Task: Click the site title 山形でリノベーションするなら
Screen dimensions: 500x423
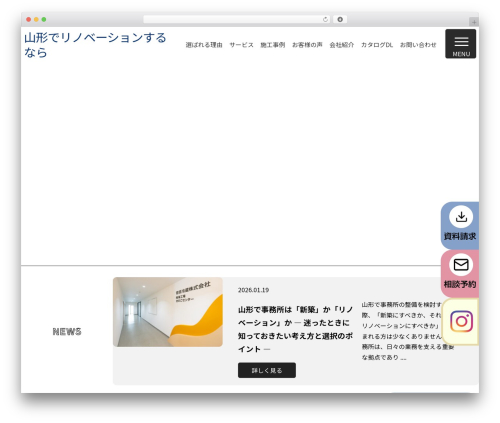Action: [95, 45]
